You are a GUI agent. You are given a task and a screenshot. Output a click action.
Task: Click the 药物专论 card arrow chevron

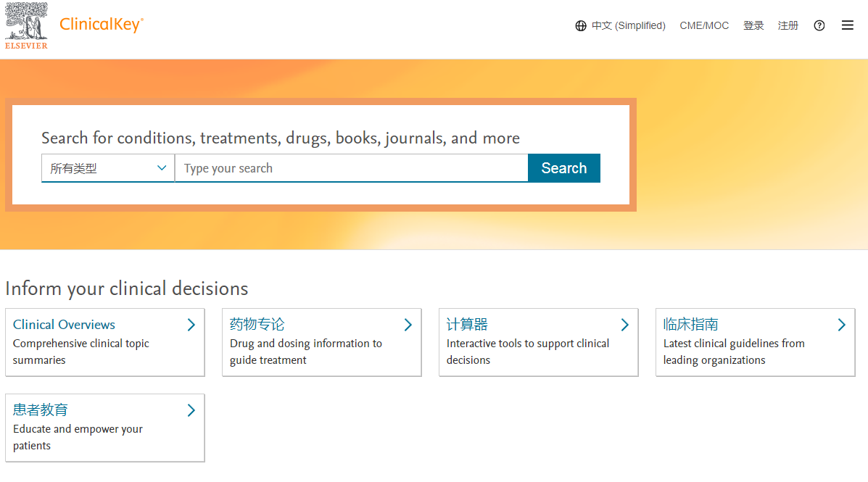coord(408,325)
